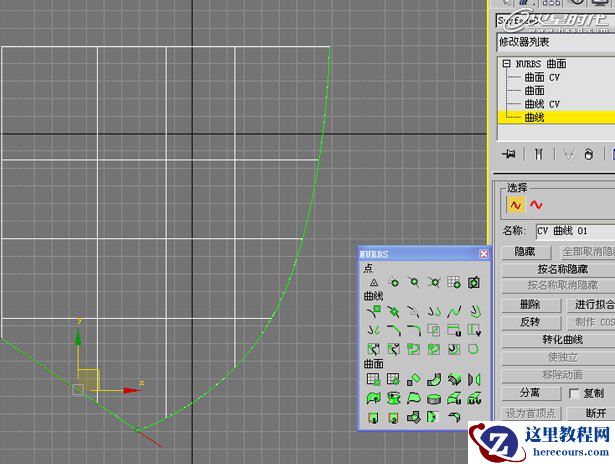Select the Create Fillet Curve tool
615x464 pixels.
pyautogui.click(x=413, y=330)
